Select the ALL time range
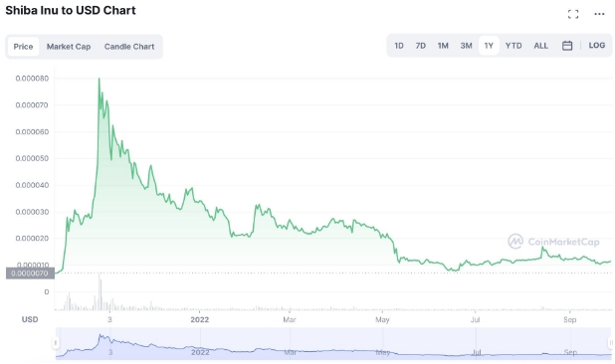 pos(541,46)
